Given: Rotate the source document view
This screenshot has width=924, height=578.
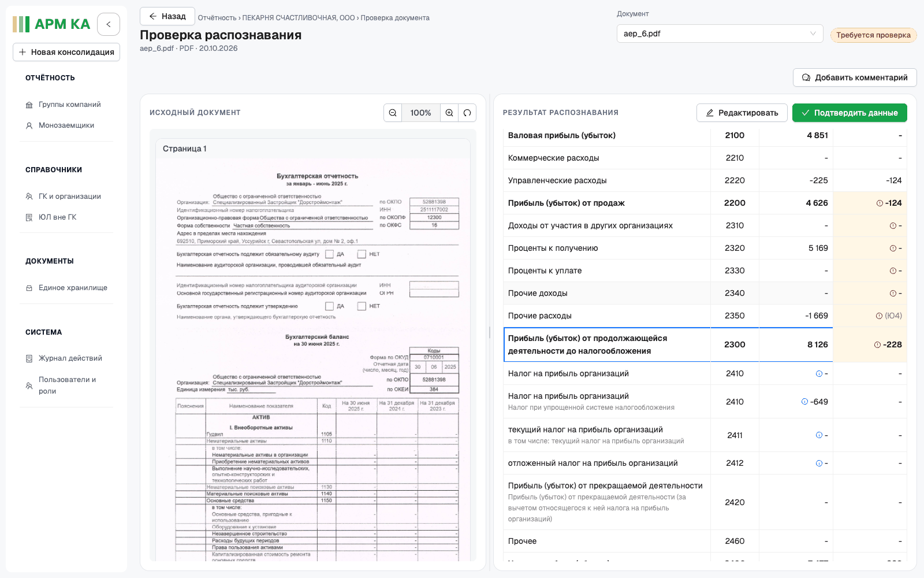Looking at the screenshot, I should point(467,113).
